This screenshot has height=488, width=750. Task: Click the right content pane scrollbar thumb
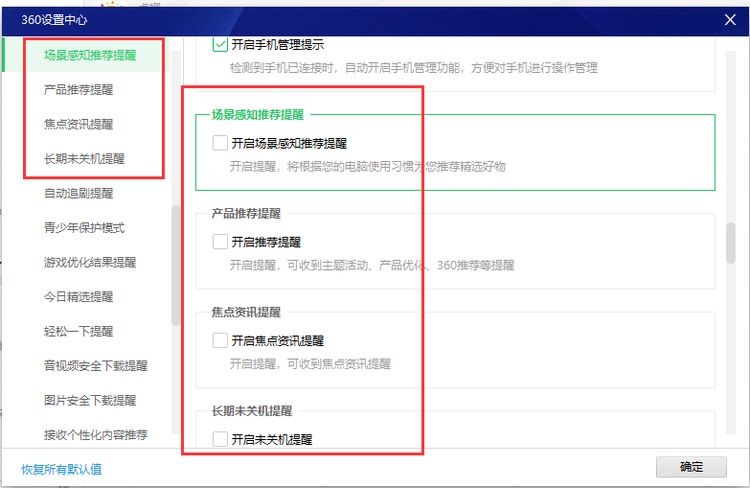click(x=730, y=243)
